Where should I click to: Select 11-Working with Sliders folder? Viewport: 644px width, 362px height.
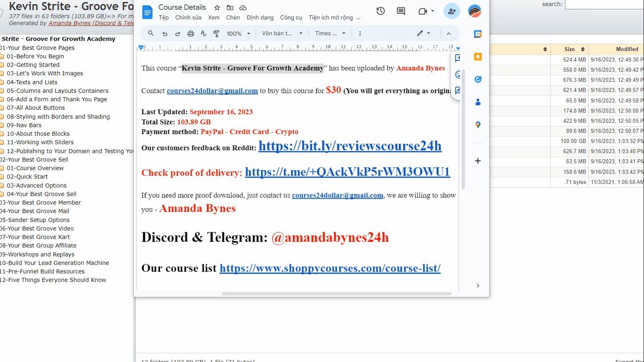[x=40, y=142]
